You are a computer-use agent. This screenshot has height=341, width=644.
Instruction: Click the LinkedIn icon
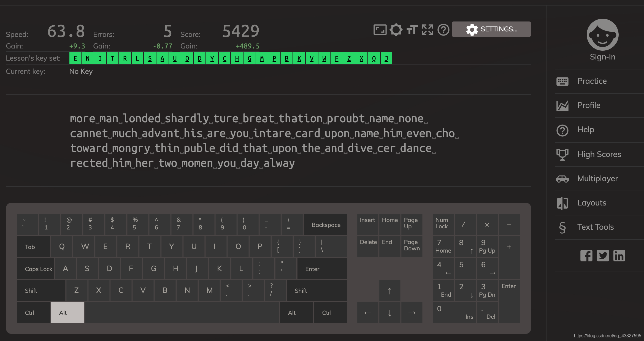point(619,256)
